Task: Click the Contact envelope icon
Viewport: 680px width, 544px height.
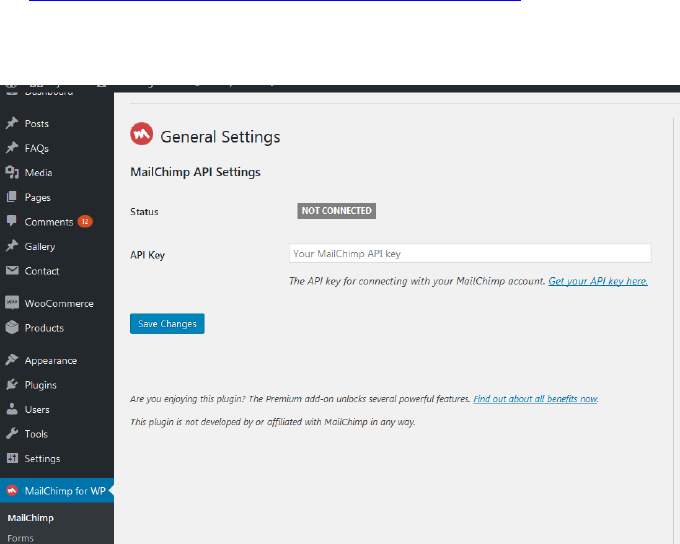Action: click(12, 271)
